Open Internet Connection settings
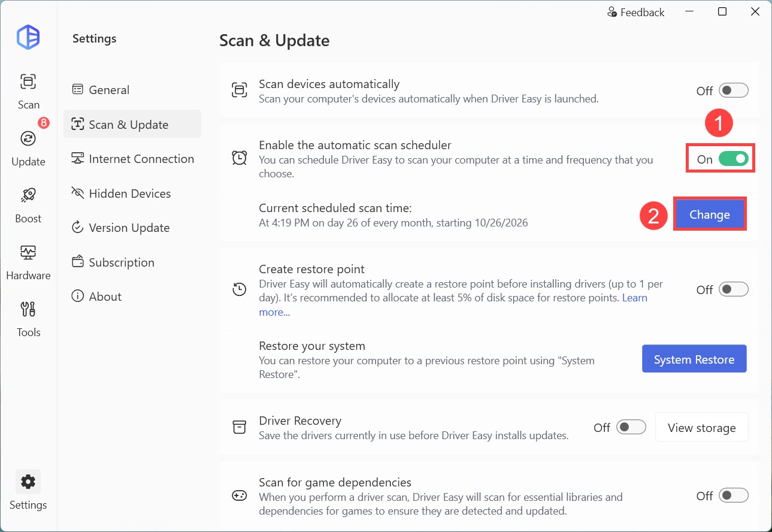This screenshot has width=772, height=532. coord(132,159)
